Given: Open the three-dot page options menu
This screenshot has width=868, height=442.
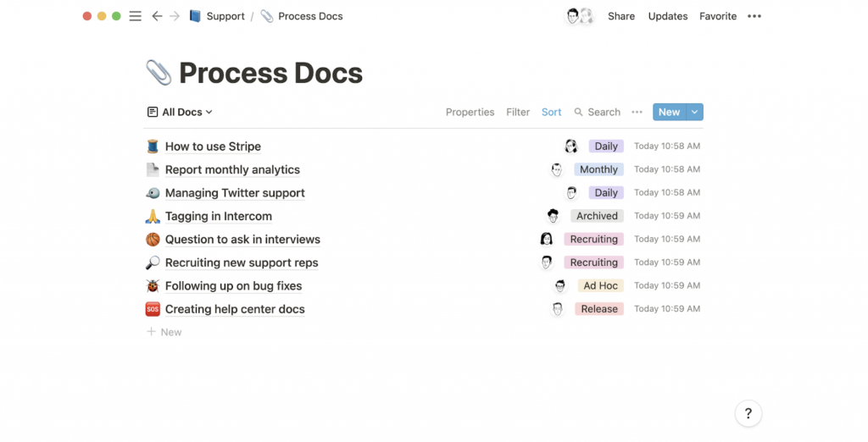Looking at the screenshot, I should coord(754,16).
